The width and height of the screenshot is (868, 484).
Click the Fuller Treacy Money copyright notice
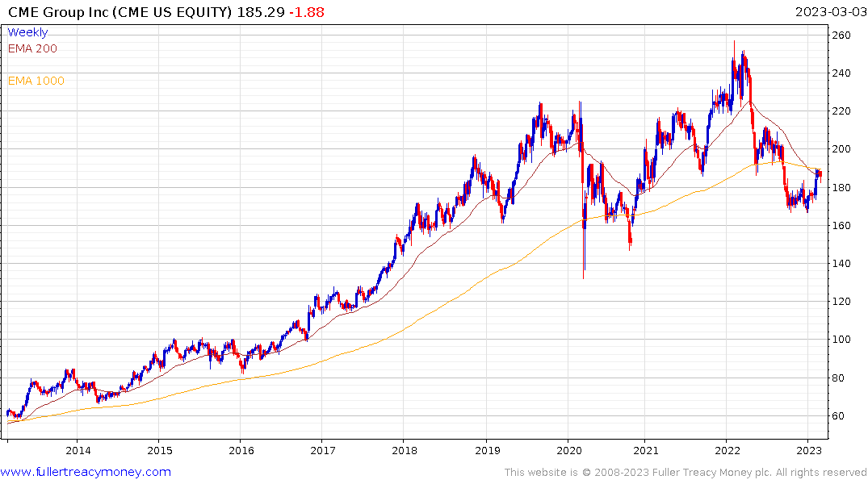tap(686, 473)
